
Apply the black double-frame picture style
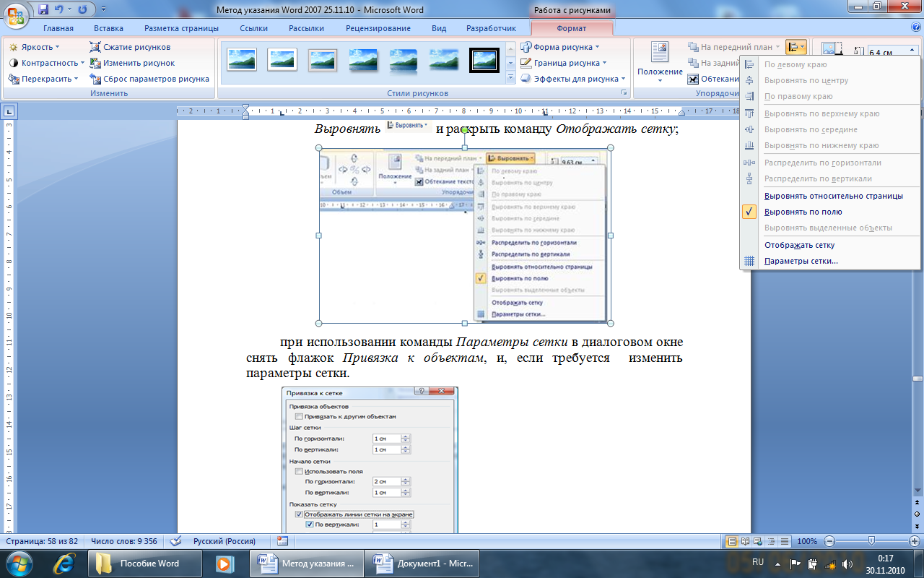click(x=484, y=59)
